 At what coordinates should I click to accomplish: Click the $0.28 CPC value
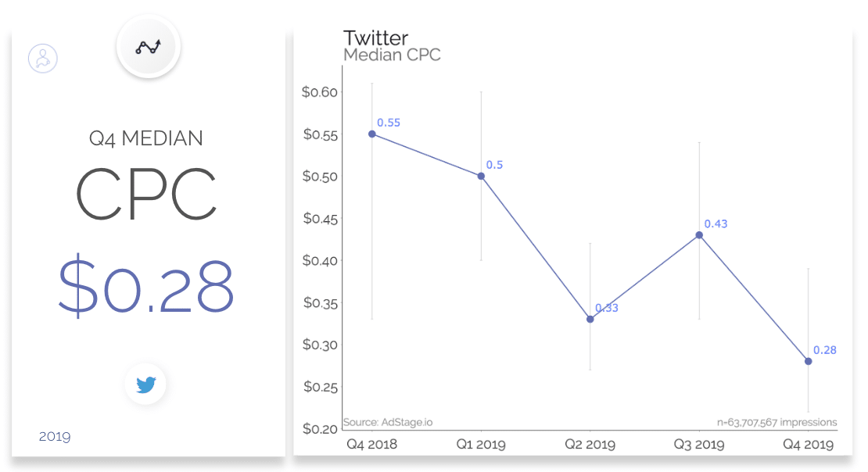pos(146,286)
